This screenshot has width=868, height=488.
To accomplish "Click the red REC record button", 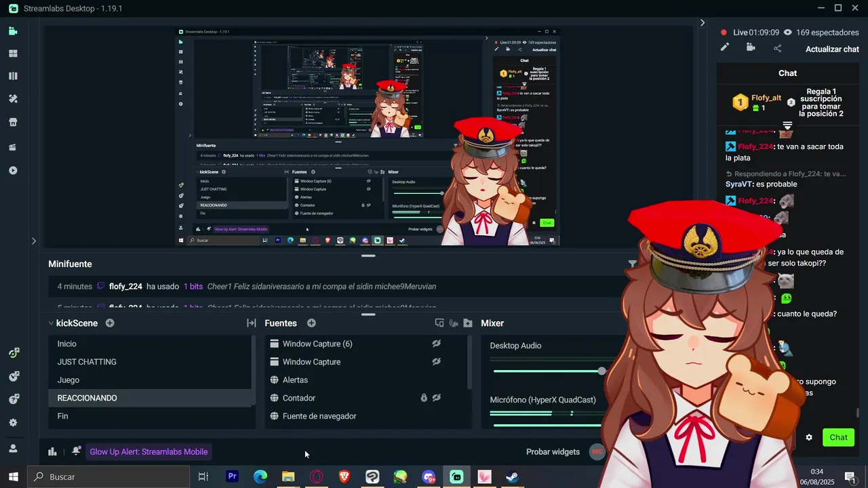I will tap(597, 452).
